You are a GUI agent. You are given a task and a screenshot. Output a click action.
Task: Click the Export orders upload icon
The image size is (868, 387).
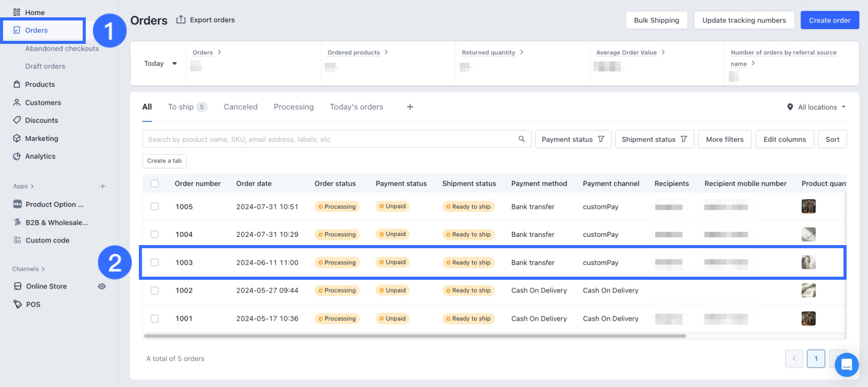click(181, 19)
